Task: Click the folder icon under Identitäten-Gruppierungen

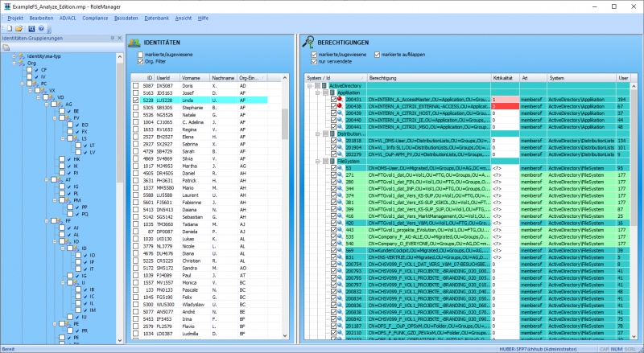Action: pos(6,47)
